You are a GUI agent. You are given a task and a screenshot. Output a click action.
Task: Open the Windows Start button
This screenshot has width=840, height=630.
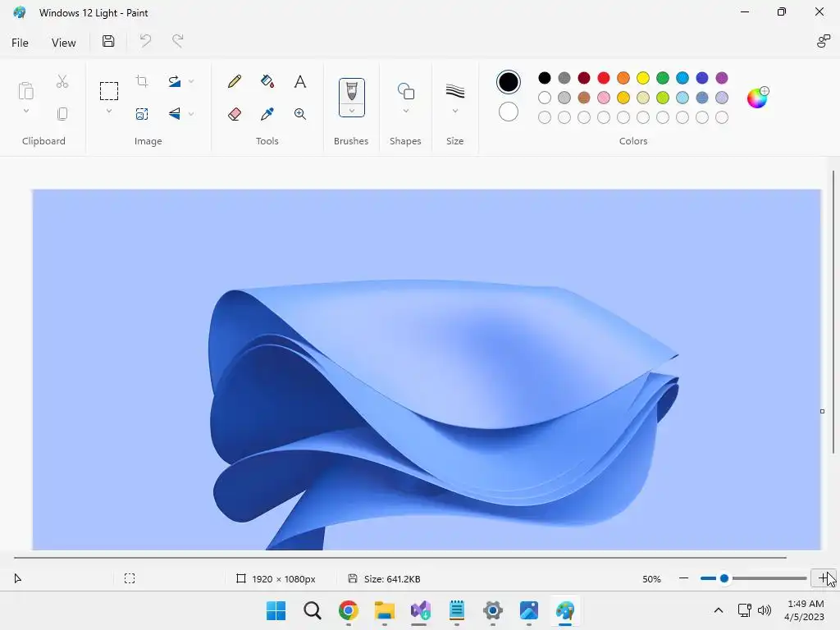(x=276, y=610)
